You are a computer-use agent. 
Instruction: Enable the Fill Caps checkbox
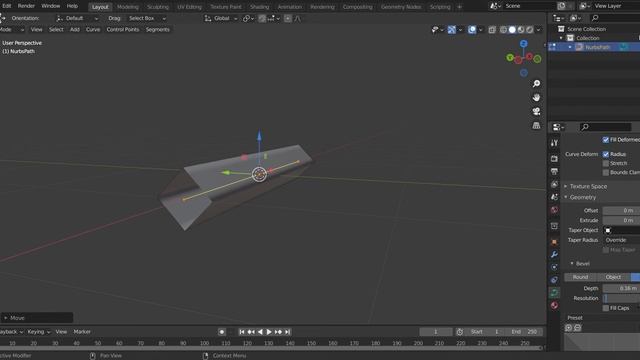point(606,308)
